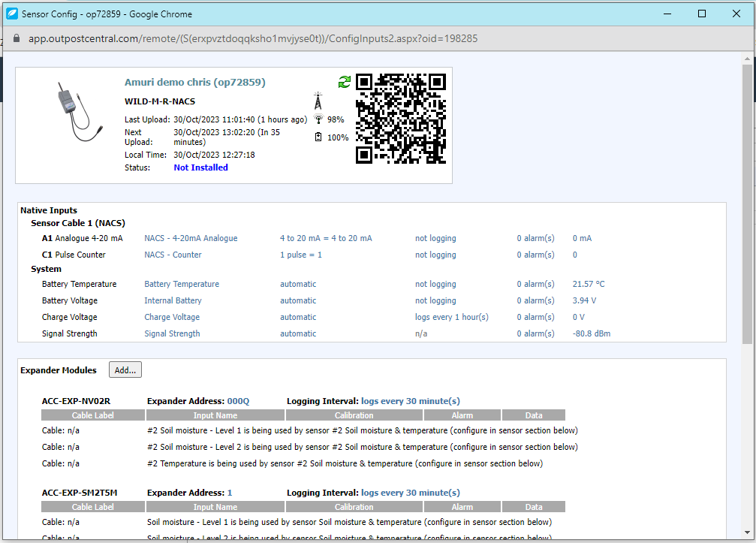Click the QR code for the sensor

click(400, 119)
